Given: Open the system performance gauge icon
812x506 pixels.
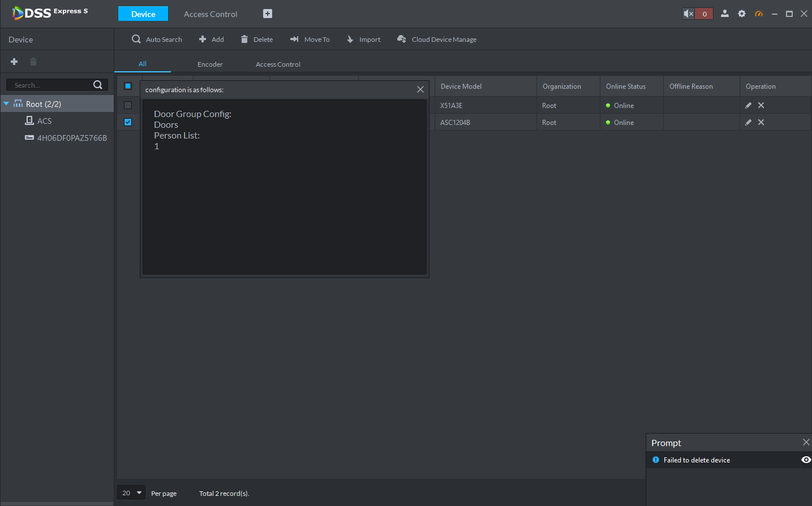Looking at the screenshot, I should coord(759,14).
